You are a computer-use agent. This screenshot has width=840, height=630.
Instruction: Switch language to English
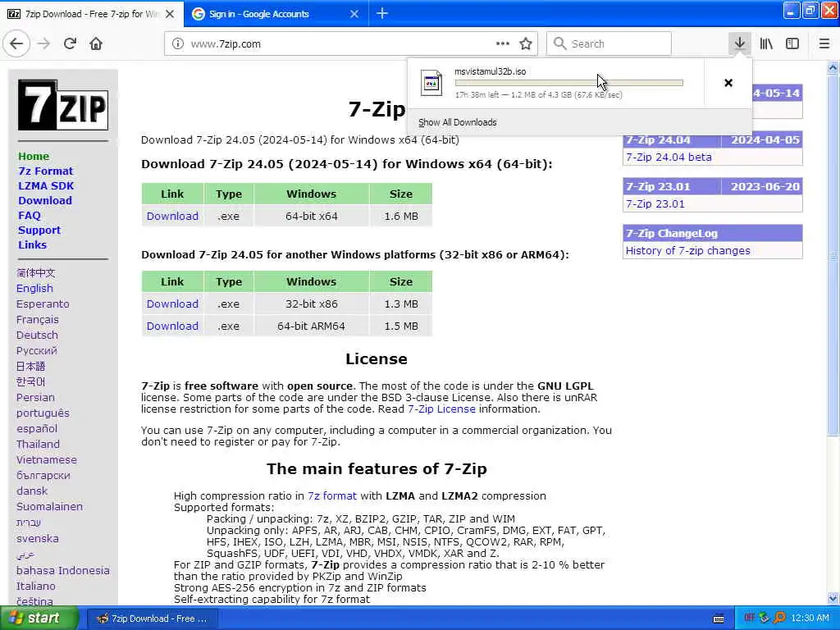(34, 288)
